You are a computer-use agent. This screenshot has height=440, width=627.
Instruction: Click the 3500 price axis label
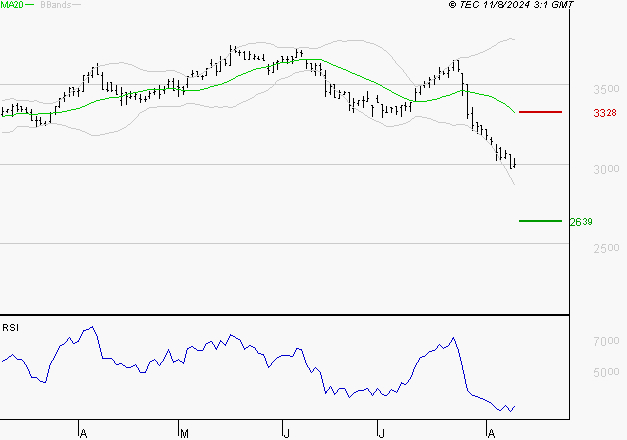(606, 89)
